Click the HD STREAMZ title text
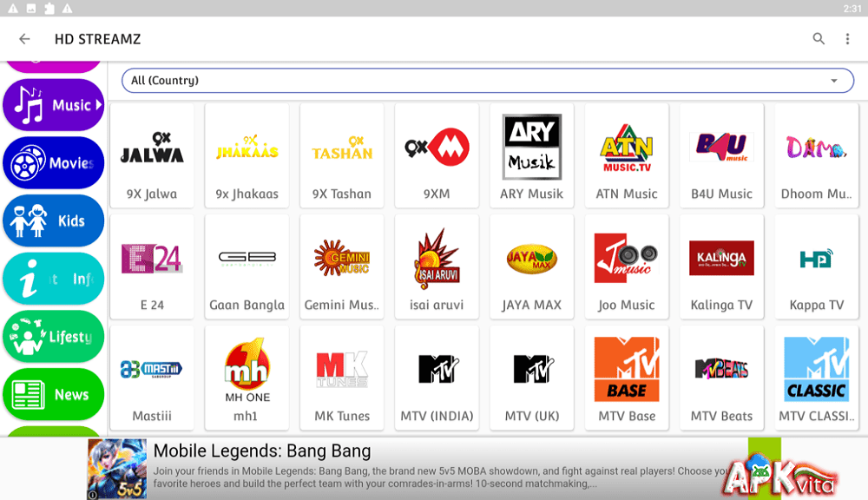Image resolution: width=868 pixels, height=500 pixels. pyautogui.click(x=97, y=39)
